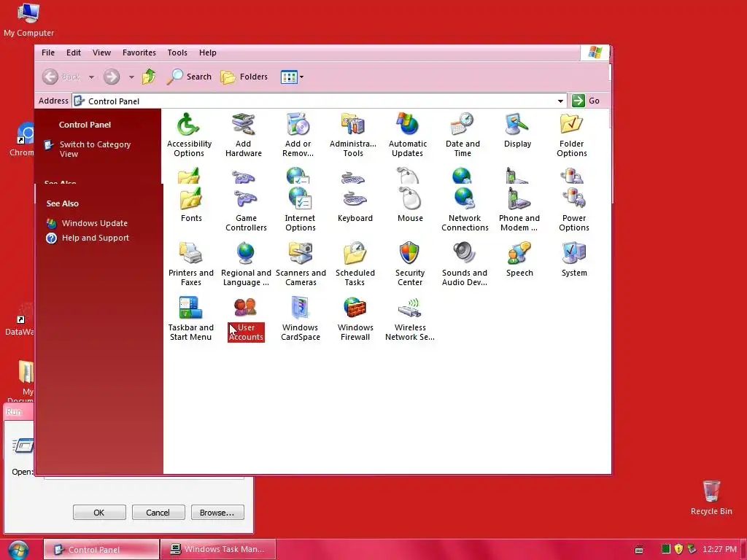
Task: Click the Control Panel taskbar button
Action: [x=101, y=549]
